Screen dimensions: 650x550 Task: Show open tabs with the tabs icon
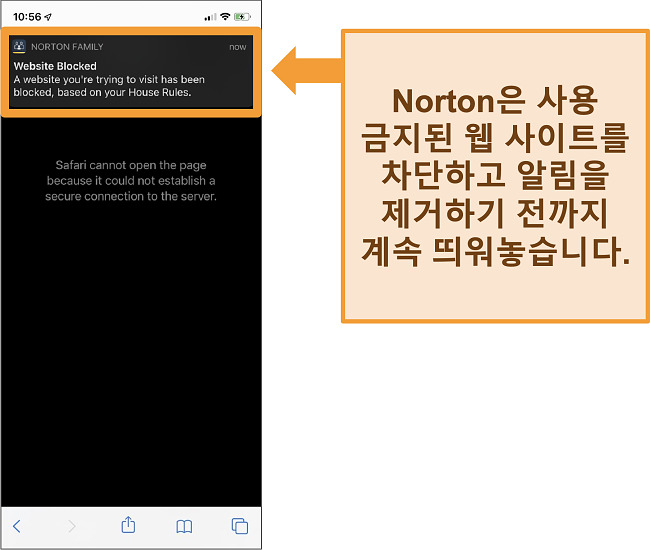pos(240,526)
